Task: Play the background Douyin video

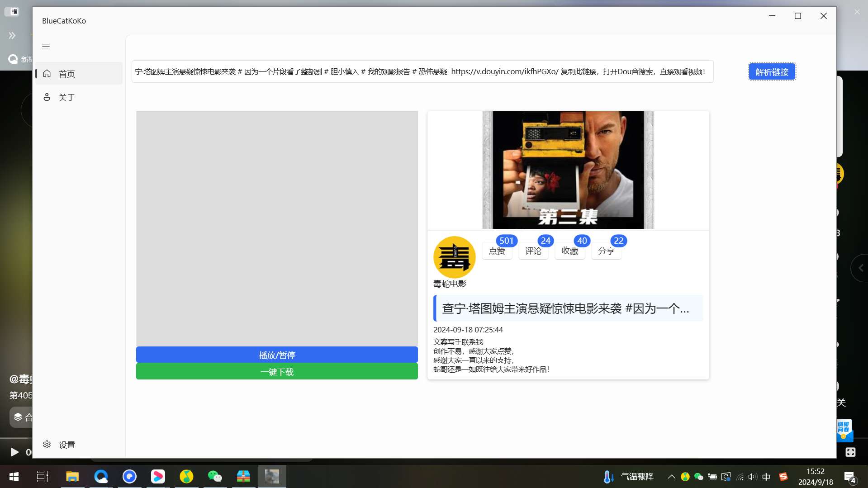Action: click(14, 452)
